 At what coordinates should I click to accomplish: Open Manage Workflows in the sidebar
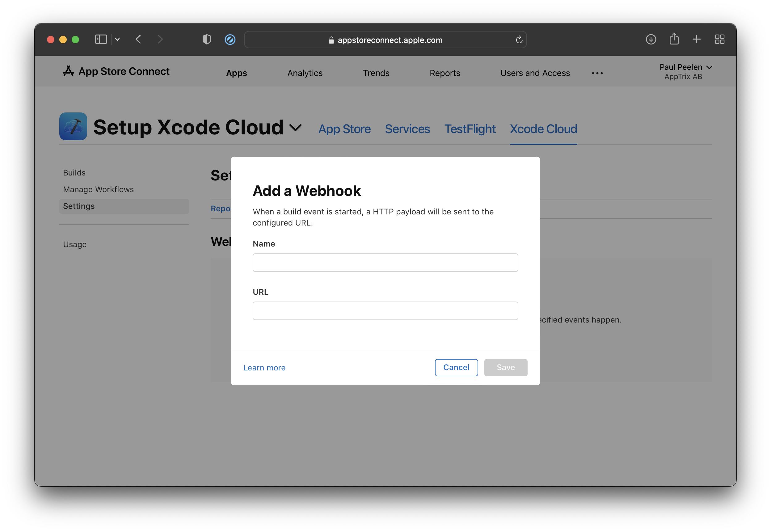[98, 189]
